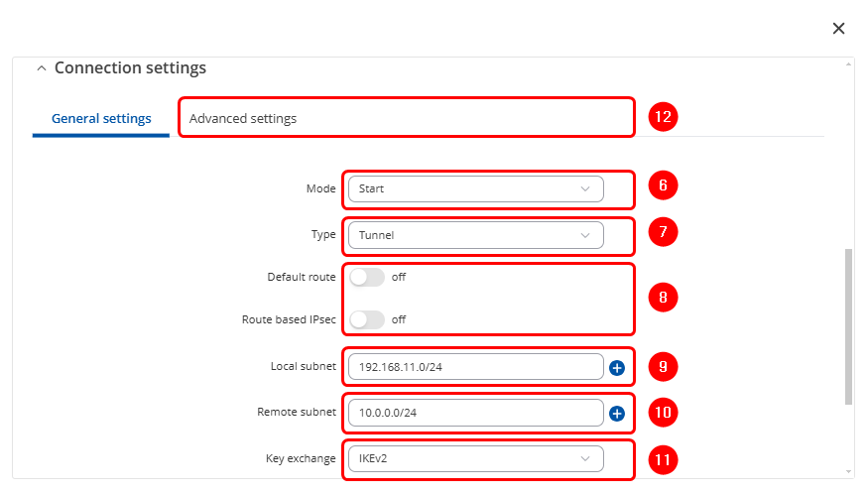
Task: Click the red number 12 annotation badge
Action: (662, 117)
